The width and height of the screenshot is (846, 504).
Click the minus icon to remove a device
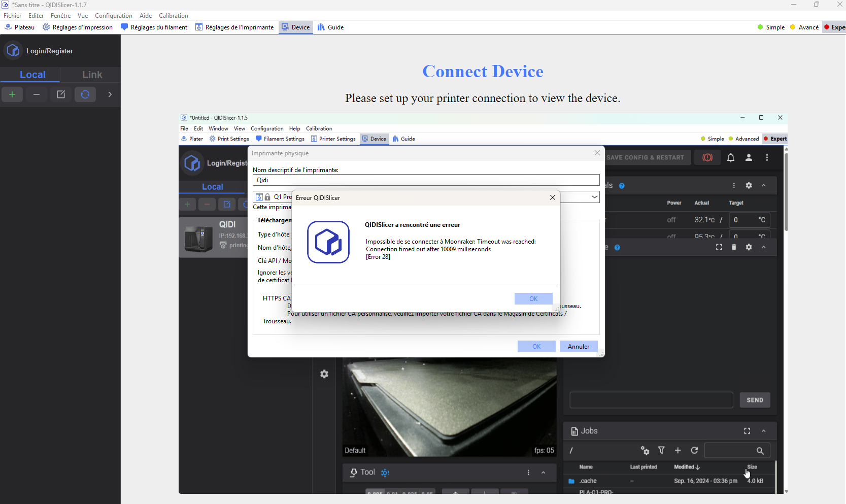37,94
